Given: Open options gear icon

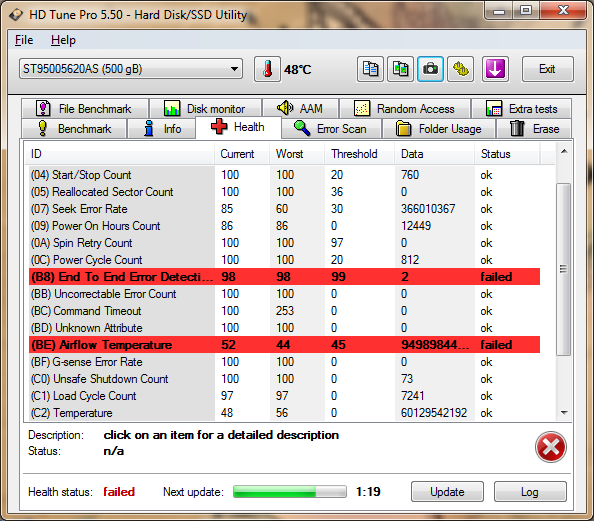Looking at the screenshot, I should [460, 69].
